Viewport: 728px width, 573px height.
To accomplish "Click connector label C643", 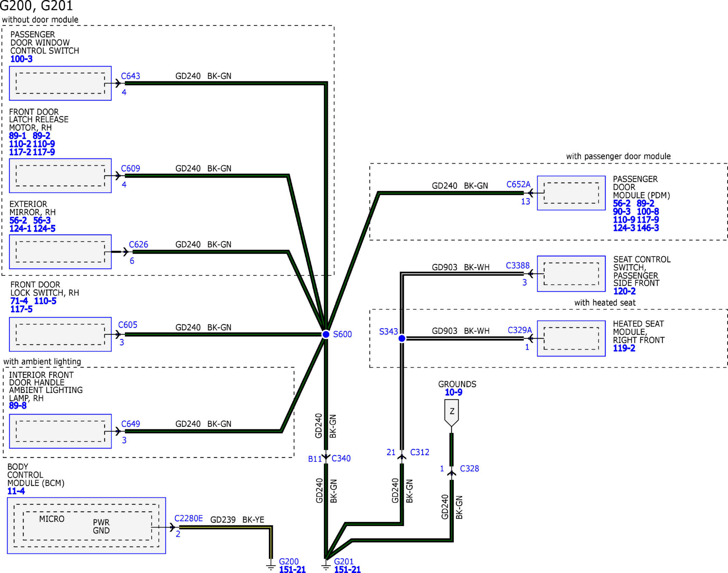I will 131,76.
